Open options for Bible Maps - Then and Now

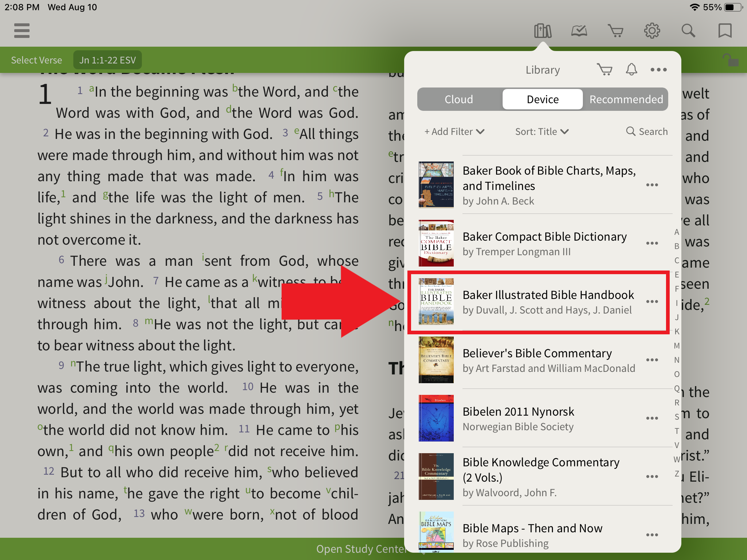click(x=652, y=535)
